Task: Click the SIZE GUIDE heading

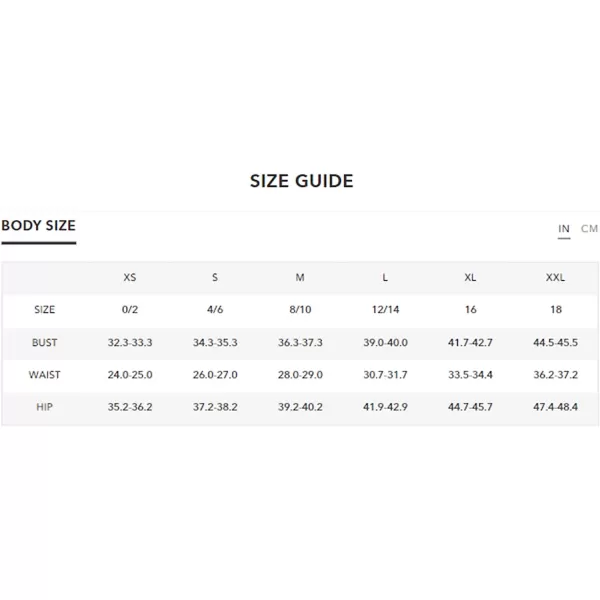Action: point(302,181)
